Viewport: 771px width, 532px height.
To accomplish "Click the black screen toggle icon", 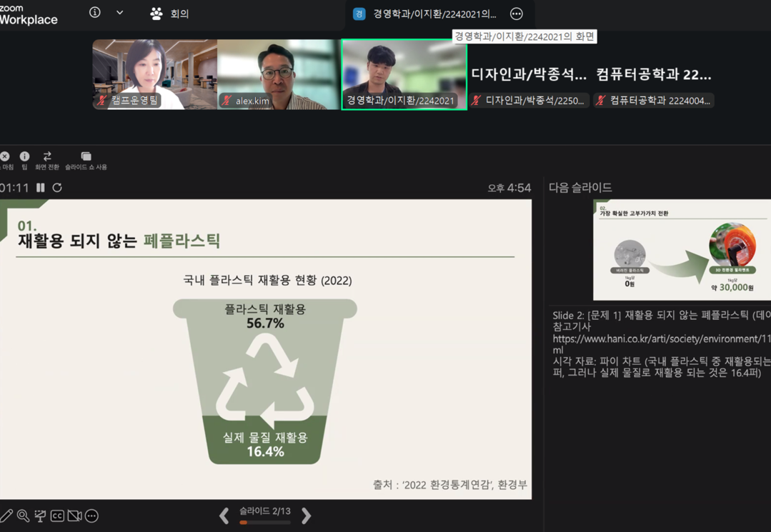I will pyautogui.click(x=40, y=516).
